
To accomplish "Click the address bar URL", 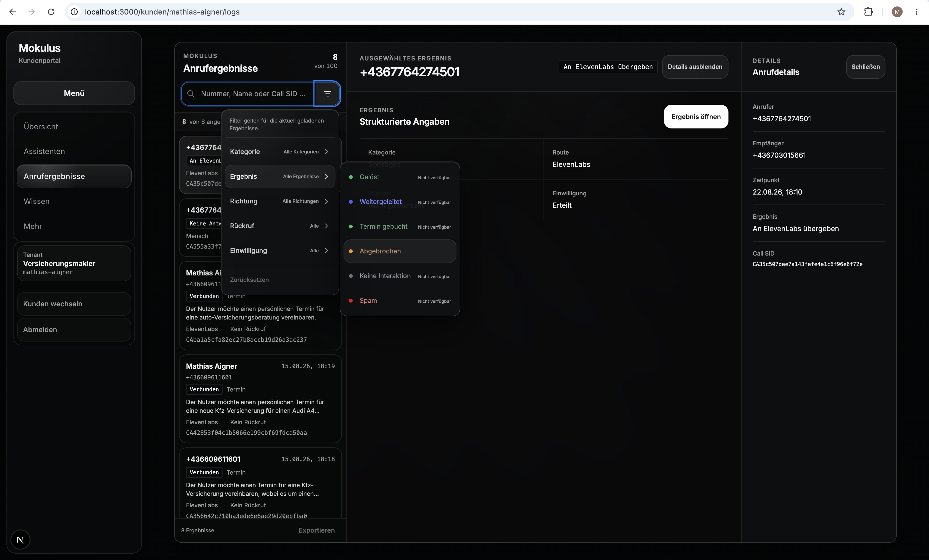I will (x=162, y=12).
